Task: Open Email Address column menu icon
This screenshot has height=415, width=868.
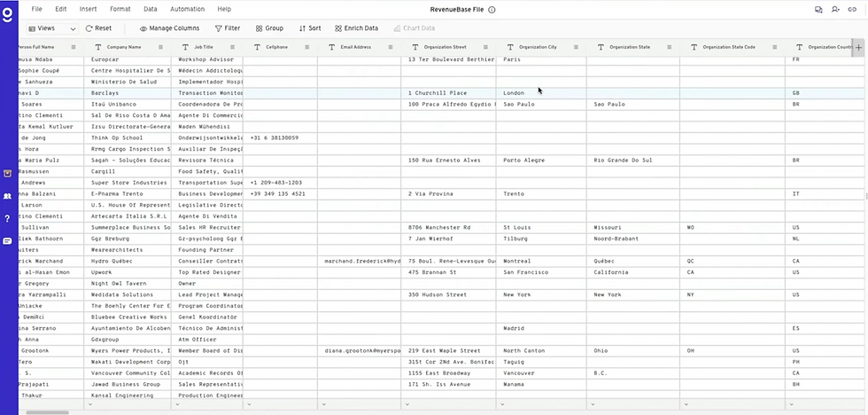Action: point(391,47)
